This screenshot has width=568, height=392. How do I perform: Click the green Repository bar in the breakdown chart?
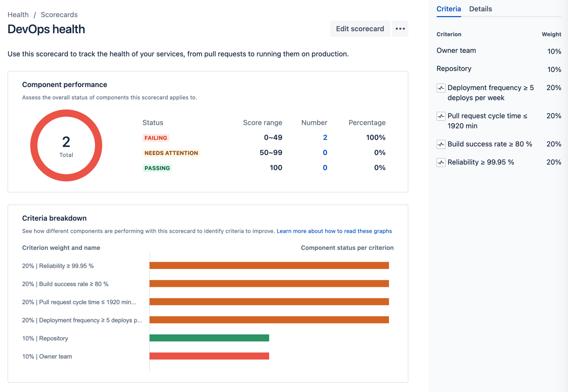209,338
